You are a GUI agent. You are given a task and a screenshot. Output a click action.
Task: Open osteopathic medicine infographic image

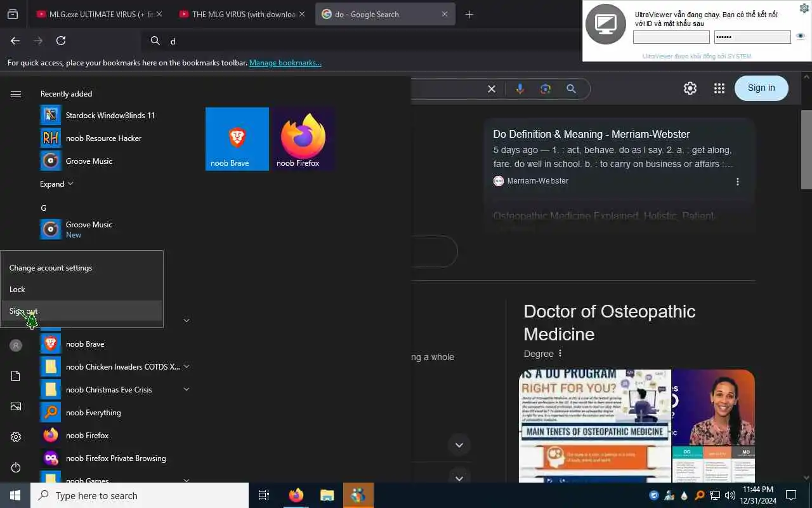point(595,426)
